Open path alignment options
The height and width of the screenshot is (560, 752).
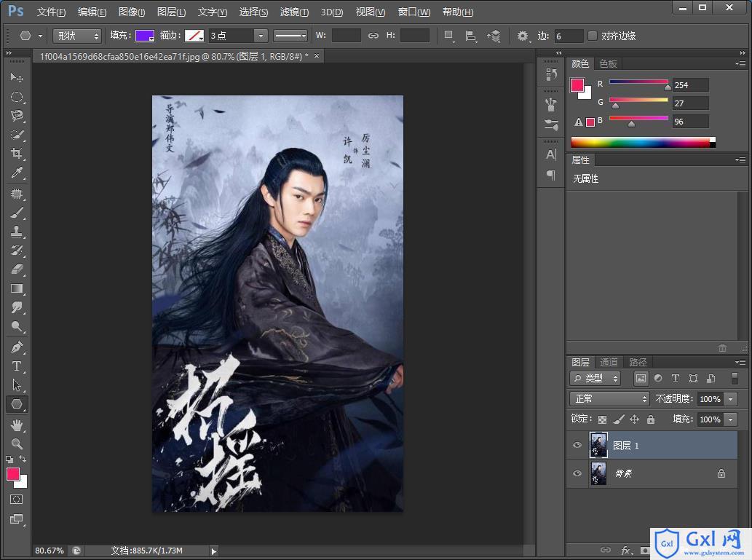470,36
